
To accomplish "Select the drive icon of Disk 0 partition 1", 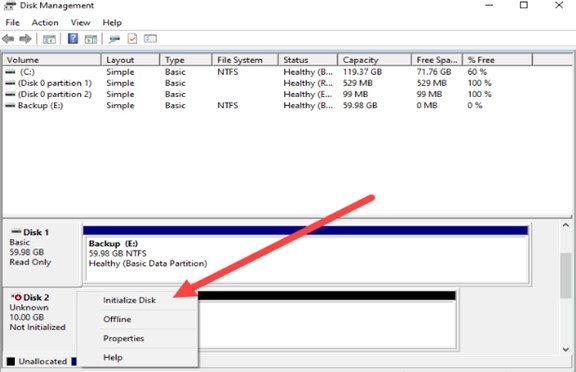I will [11, 83].
